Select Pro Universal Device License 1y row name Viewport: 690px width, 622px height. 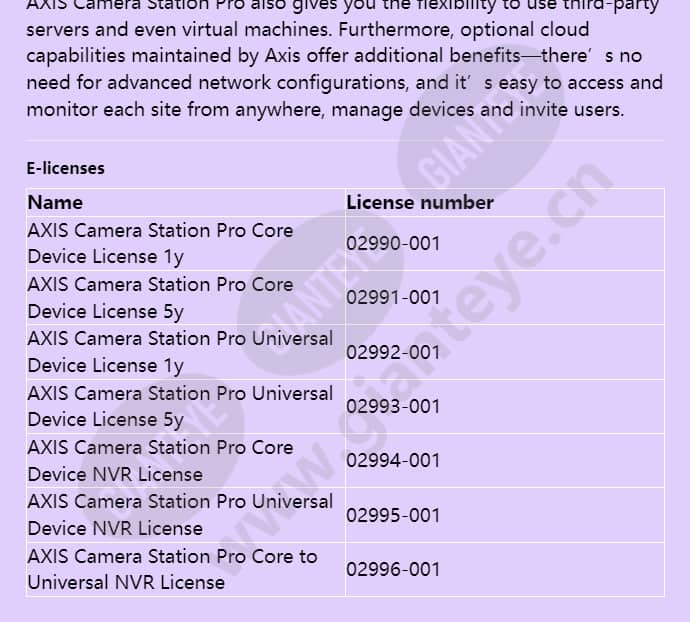click(180, 352)
